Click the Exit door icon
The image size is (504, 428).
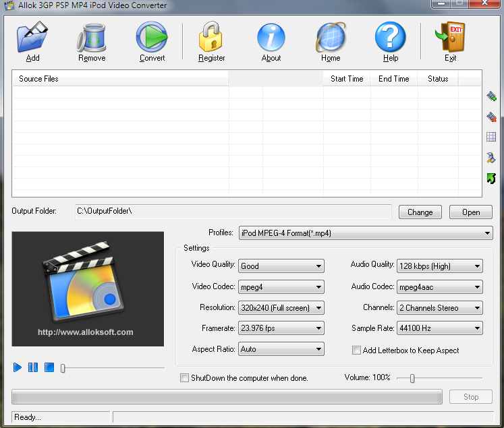[450, 37]
